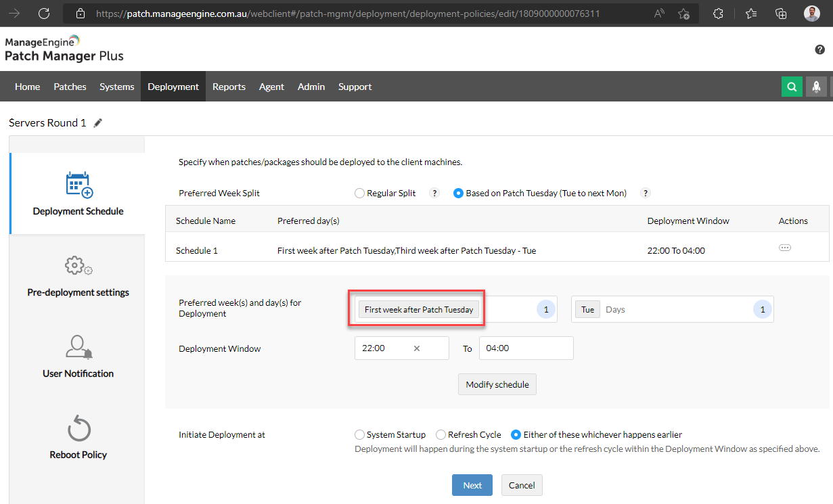Click the pencil icon beside Servers Round 1
This screenshot has width=833, height=504.
(x=98, y=123)
